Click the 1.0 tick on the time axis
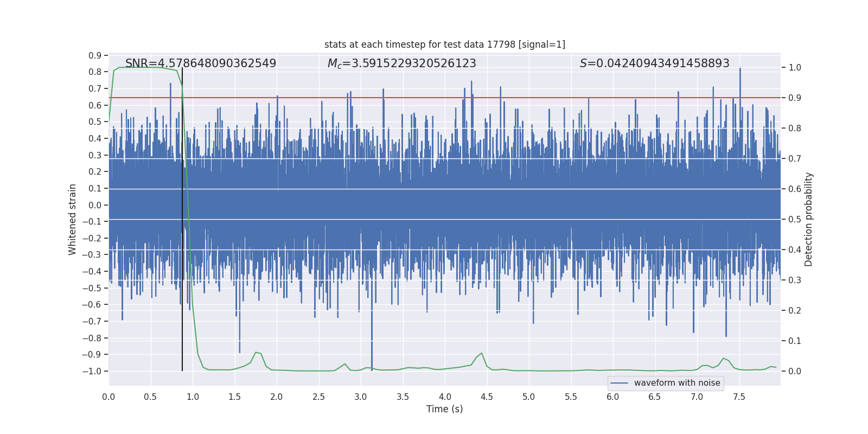868x434 pixels. [x=193, y=397]
